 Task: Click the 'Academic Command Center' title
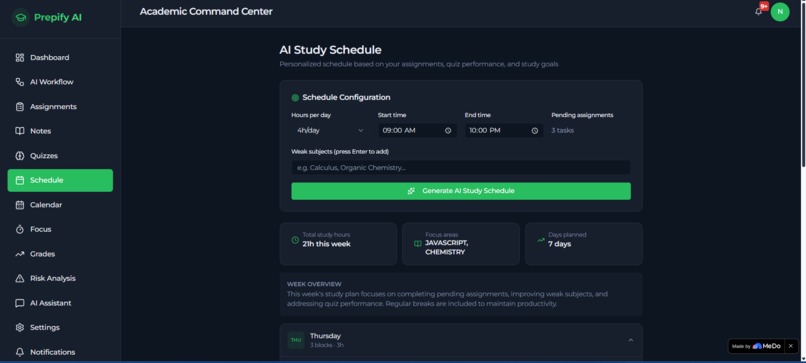pos(206,11)
